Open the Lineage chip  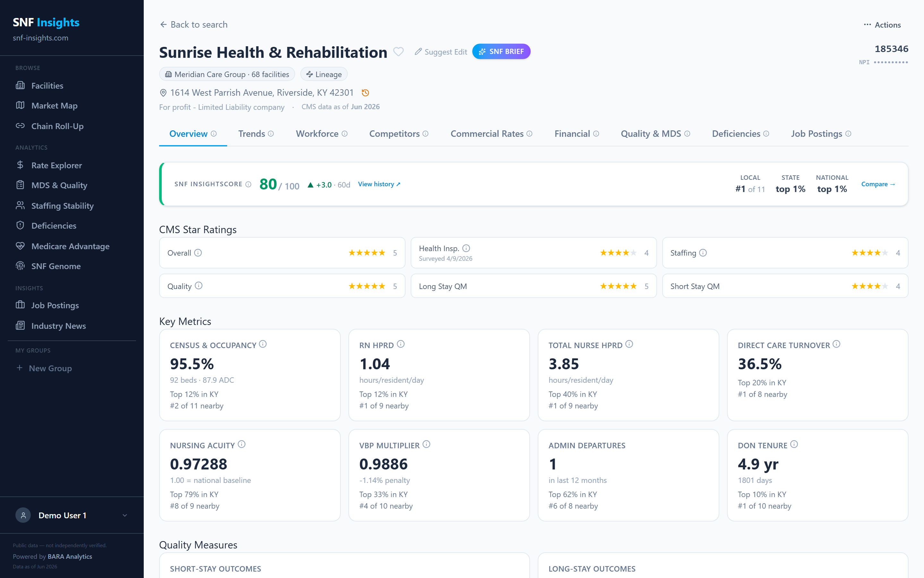[324, 74]
